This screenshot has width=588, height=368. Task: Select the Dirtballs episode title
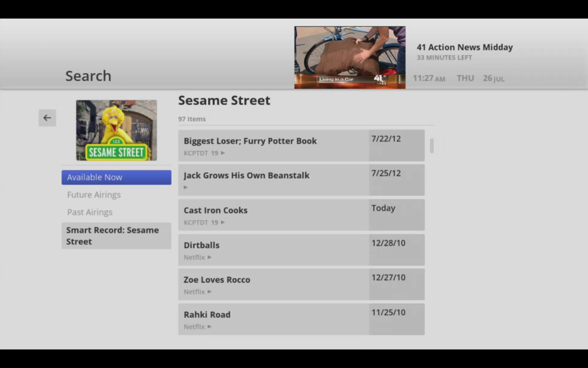pos(202,246)
